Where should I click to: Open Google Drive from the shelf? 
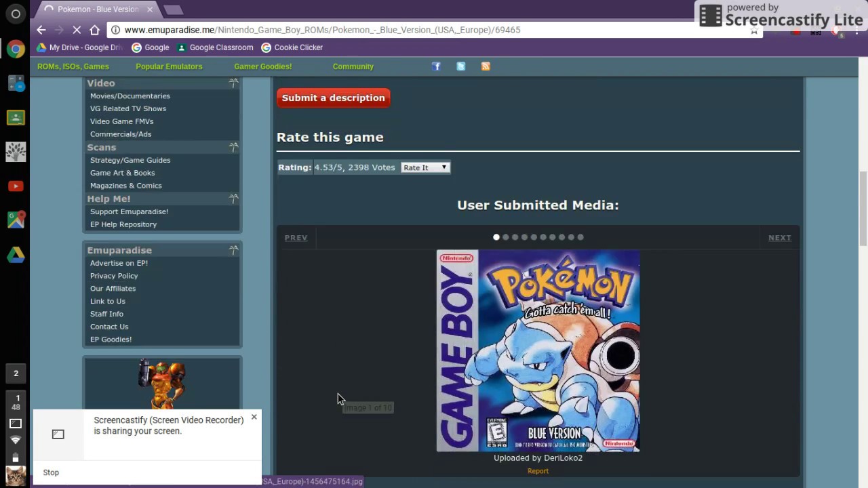16,255
